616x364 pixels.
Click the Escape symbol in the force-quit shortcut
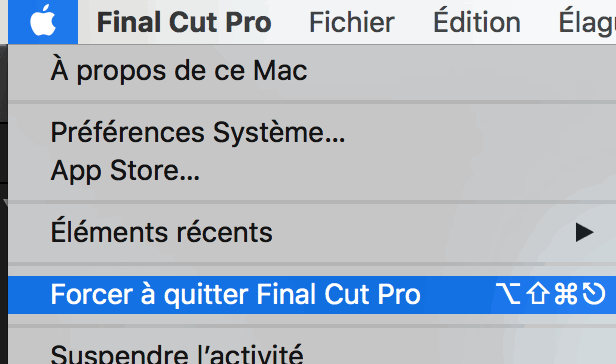tap(594, 294)
